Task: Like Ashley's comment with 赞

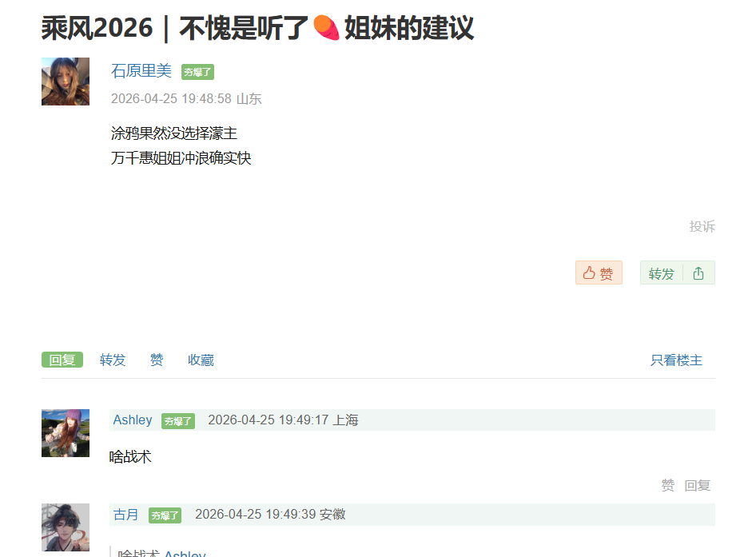Action: pos(668,485)
